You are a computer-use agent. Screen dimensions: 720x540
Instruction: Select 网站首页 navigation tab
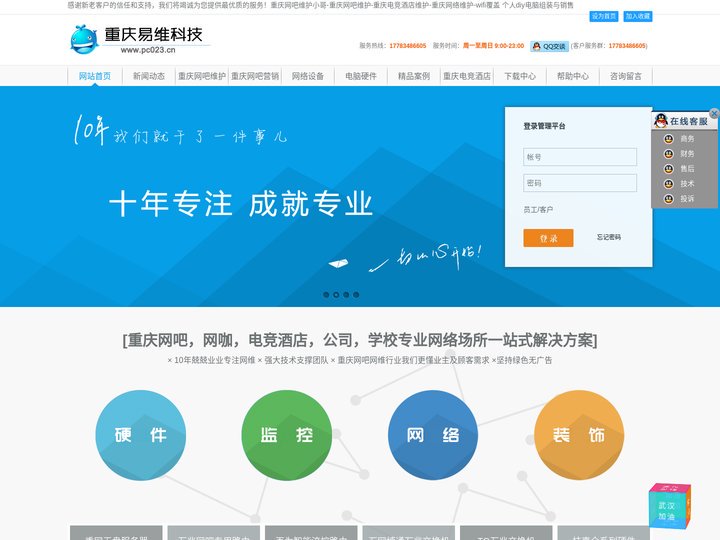[x=95, y=76]
